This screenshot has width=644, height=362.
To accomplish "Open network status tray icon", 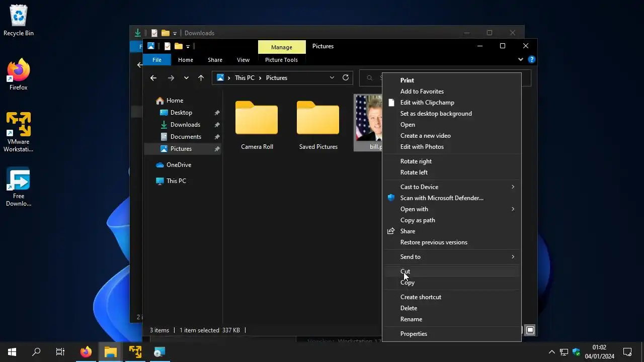I will click(x=564, y=352).
